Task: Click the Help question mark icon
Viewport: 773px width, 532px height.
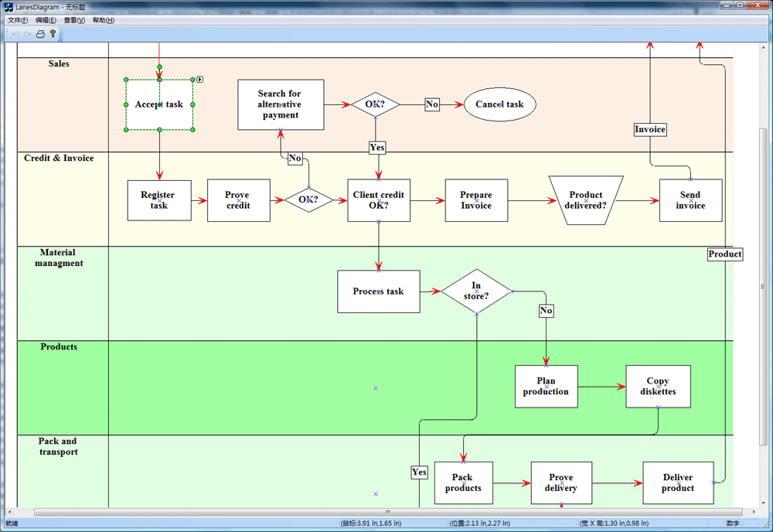Action: click(53, 34)
